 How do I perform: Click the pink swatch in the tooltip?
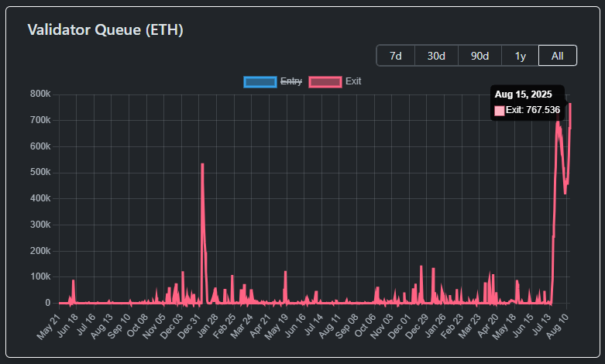(x=500, y=111)
